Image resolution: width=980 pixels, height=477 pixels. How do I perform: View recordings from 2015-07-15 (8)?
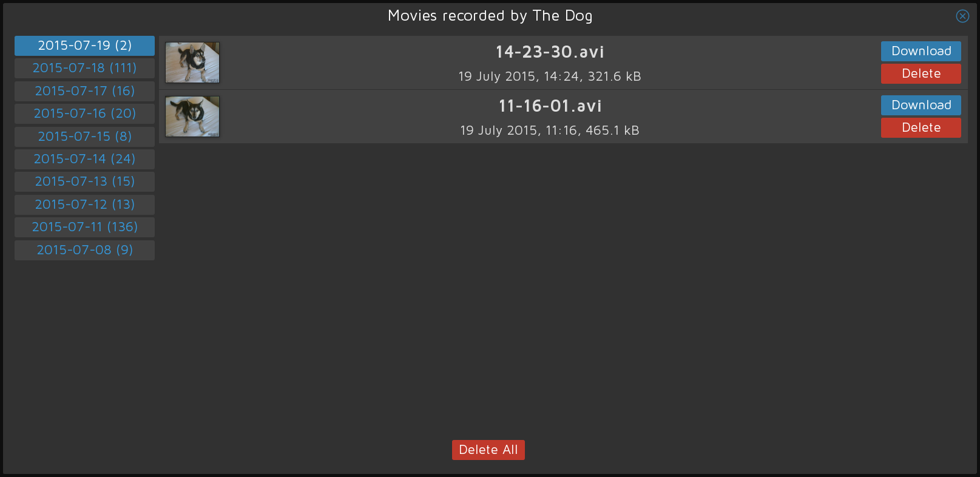pos(85,137)
